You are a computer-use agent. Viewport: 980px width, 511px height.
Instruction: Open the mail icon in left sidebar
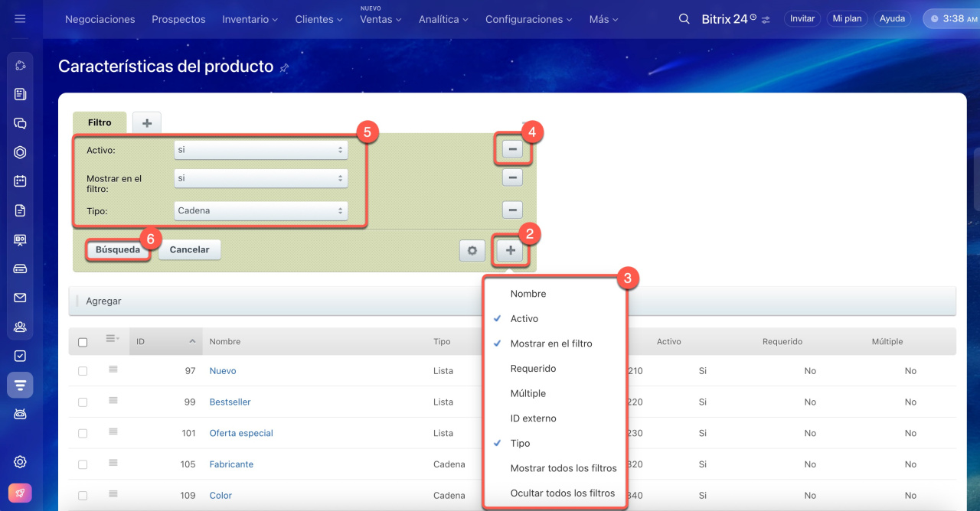[x=20, y=298]
